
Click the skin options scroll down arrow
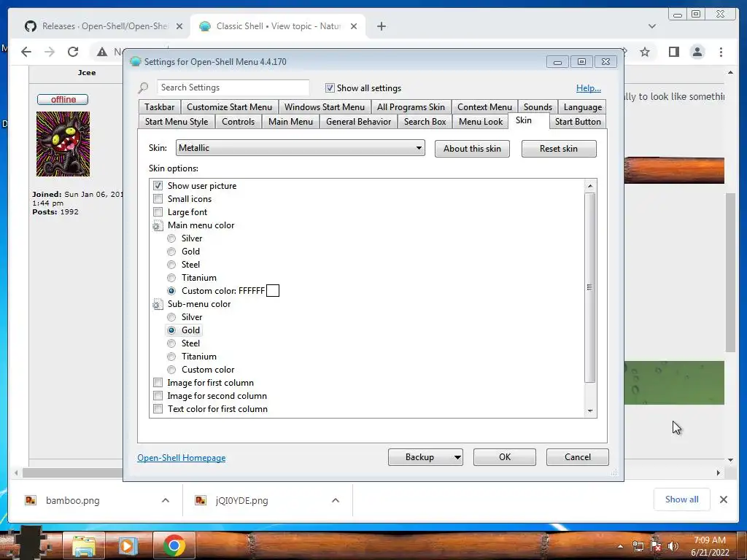click(590, 411)
